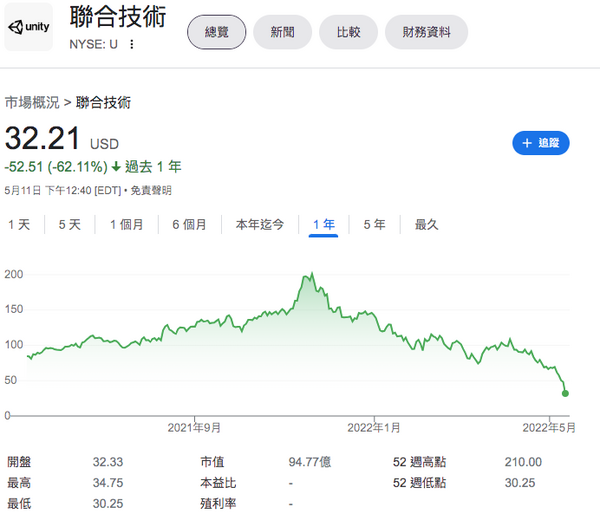600x520 pixels.
Task: Click the -52.51 (-62.11%) change text
Action: [x=56, y=167]
